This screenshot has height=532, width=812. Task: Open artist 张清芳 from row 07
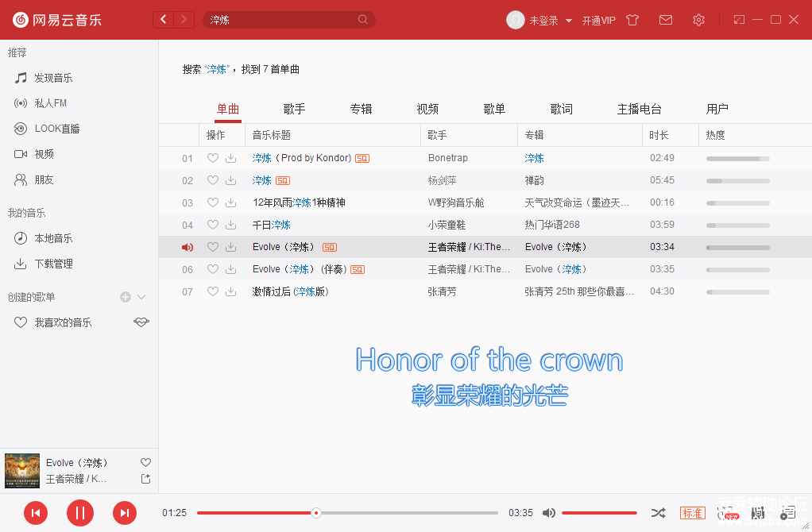443,292
